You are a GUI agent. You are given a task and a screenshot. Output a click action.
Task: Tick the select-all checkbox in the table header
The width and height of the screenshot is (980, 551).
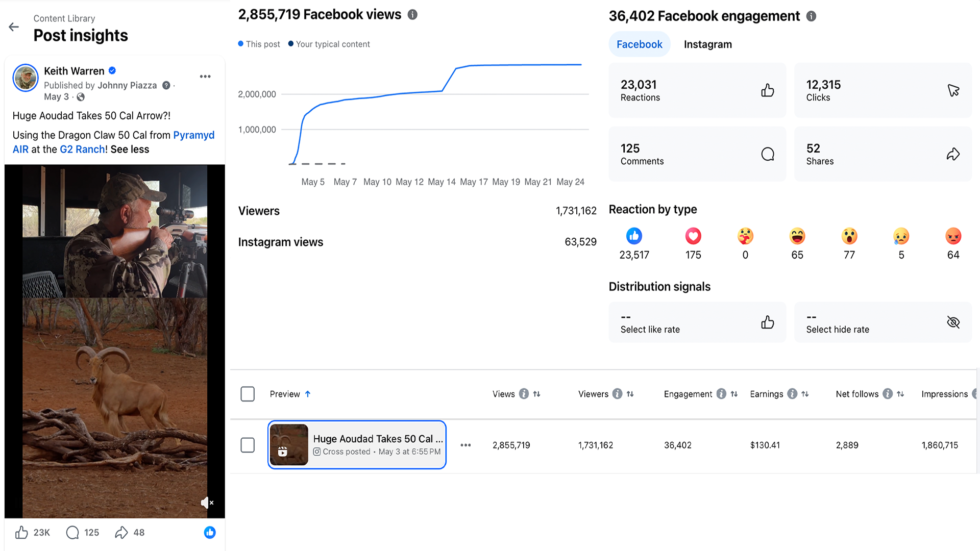click(x=248, y=394)
